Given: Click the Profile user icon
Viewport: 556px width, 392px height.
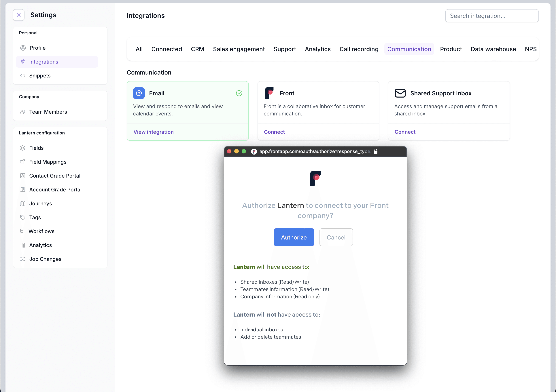Looking at the screenshot, I should point(23,48).
